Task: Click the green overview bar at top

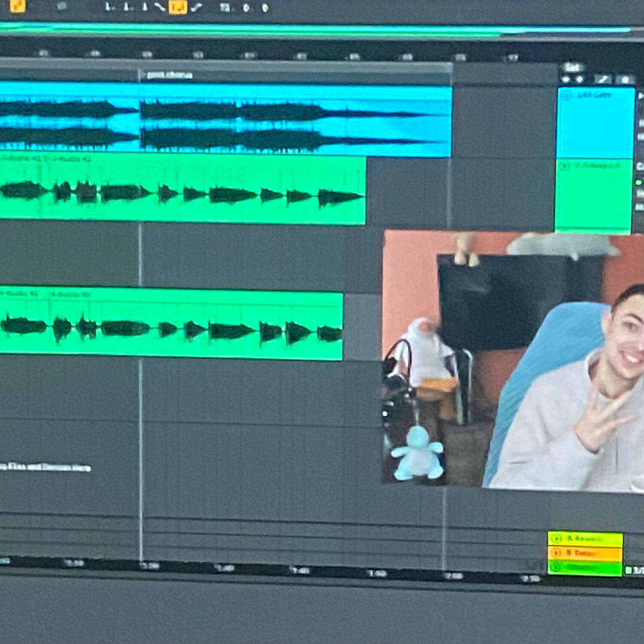Action: pos(301,29)
